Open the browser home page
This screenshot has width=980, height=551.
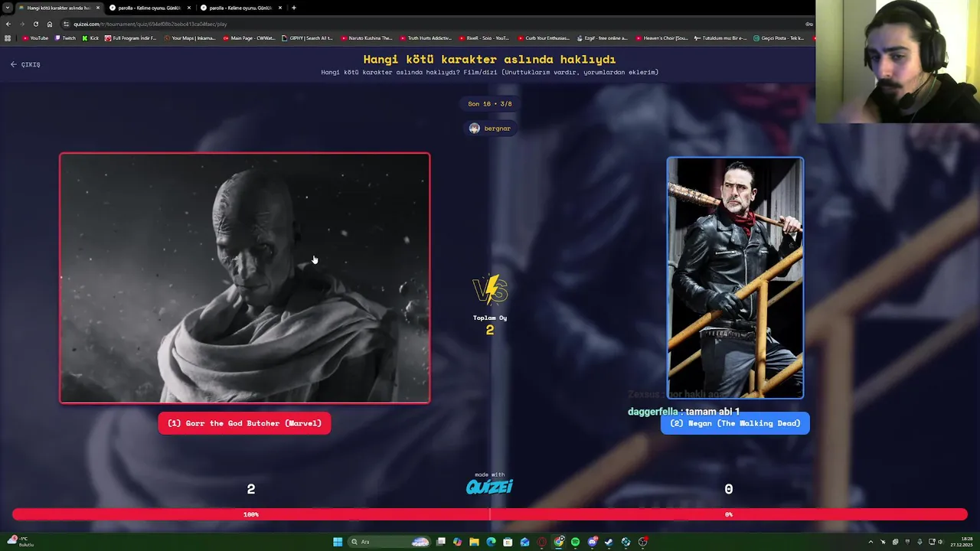click(x=50, y=24)
